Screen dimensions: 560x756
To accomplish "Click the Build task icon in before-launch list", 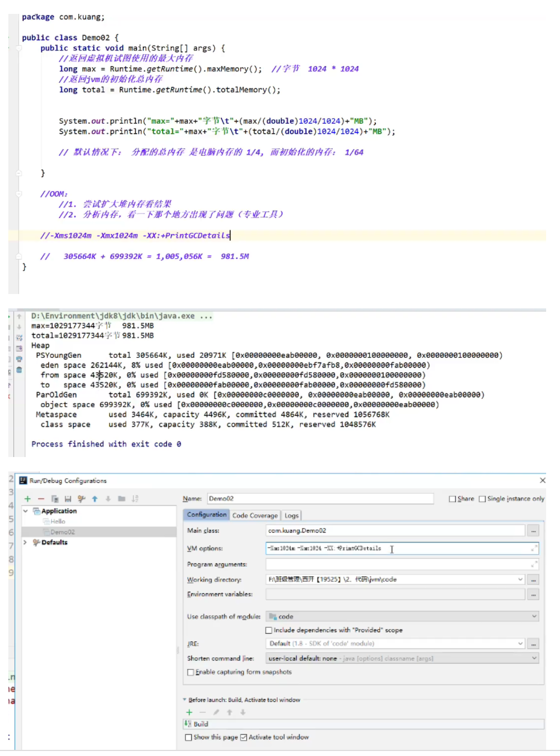I will (x=188, y=724).
